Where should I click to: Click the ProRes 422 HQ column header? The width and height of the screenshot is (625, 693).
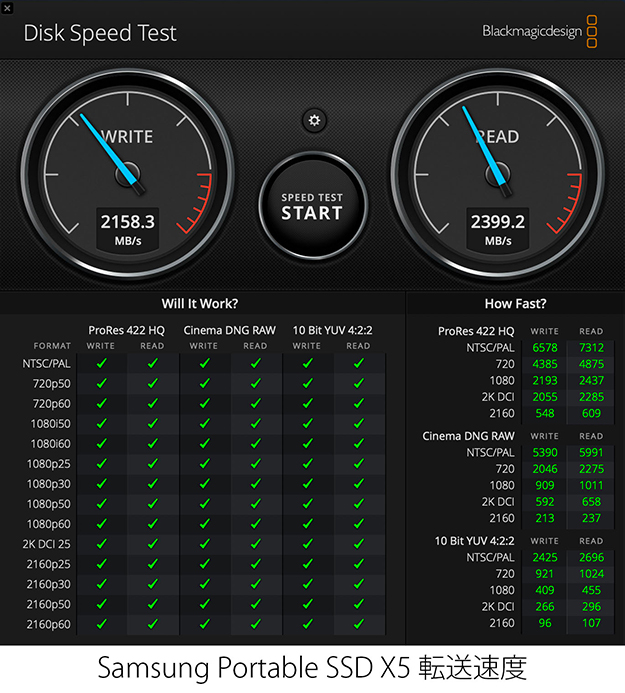[126, 329]
